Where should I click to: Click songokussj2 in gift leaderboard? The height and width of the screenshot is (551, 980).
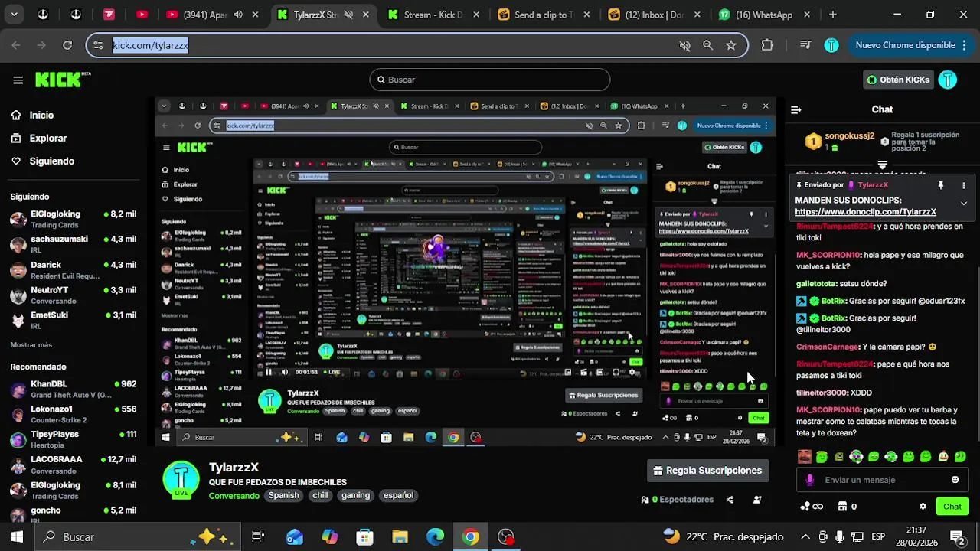click(x=848, y=136)
